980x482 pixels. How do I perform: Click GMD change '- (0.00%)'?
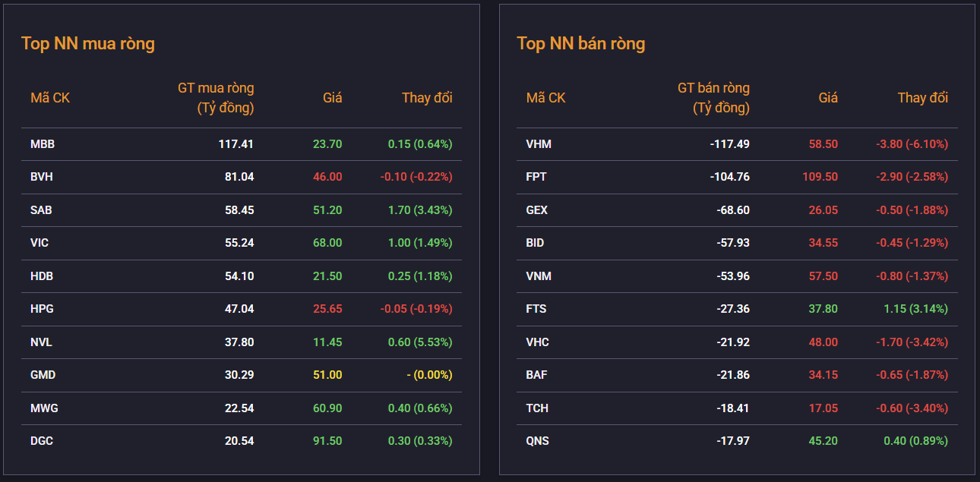click(x=429, y=375)
